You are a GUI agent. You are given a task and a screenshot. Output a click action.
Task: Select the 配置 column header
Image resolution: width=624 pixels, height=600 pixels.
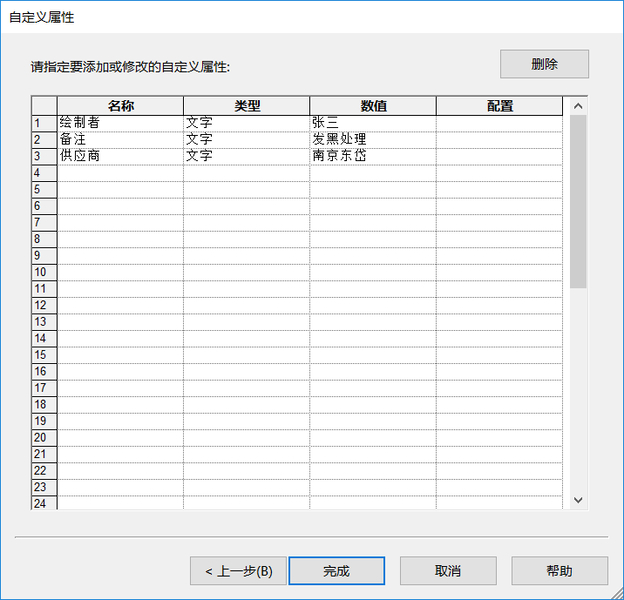click(500, 106)
